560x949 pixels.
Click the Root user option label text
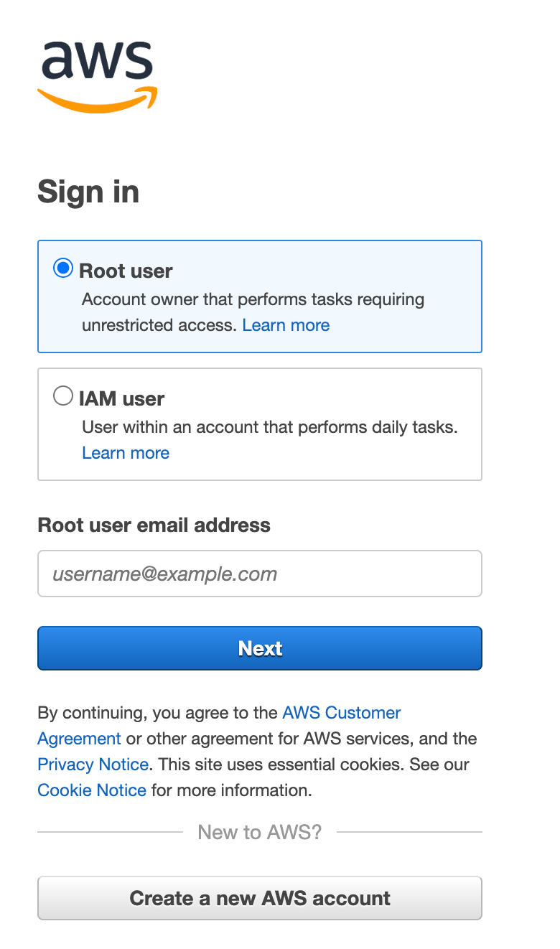pos(126,271)
